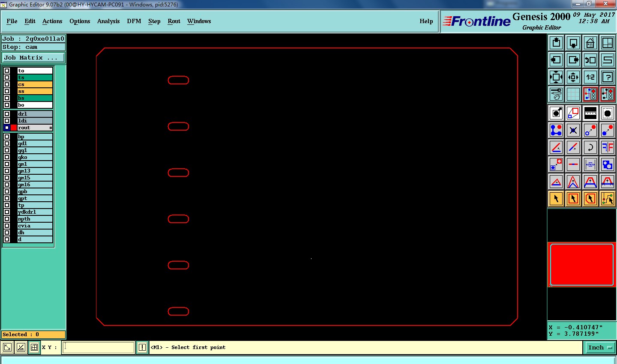Toggle visibility box of the 'ts' layer
Image resolution: width=617 pixels, height=364 pixels.
coord(7,78)
